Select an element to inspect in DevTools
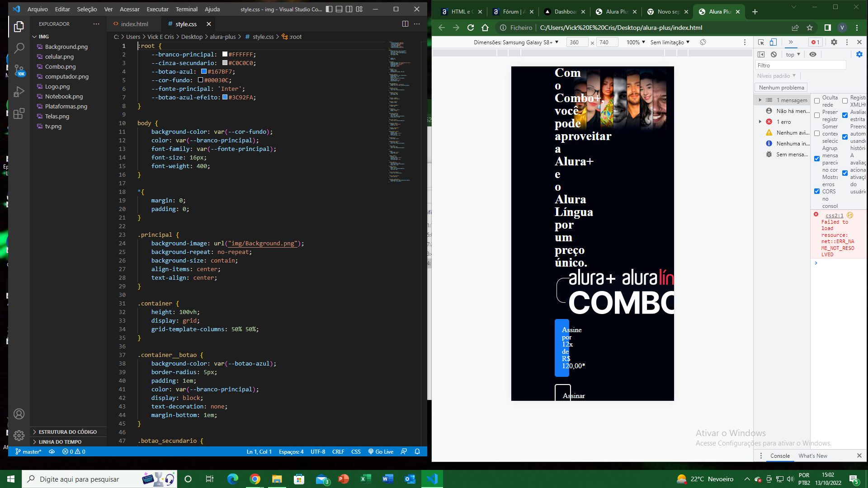The width and height of the screenshot is (868, 488). (x=761, y=42)
